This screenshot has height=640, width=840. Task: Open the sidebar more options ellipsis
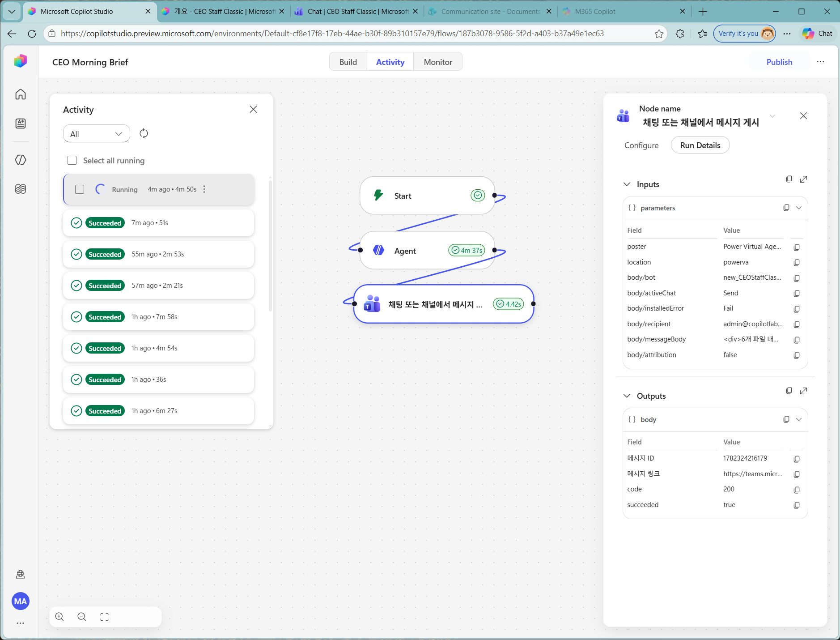(21, 623)
